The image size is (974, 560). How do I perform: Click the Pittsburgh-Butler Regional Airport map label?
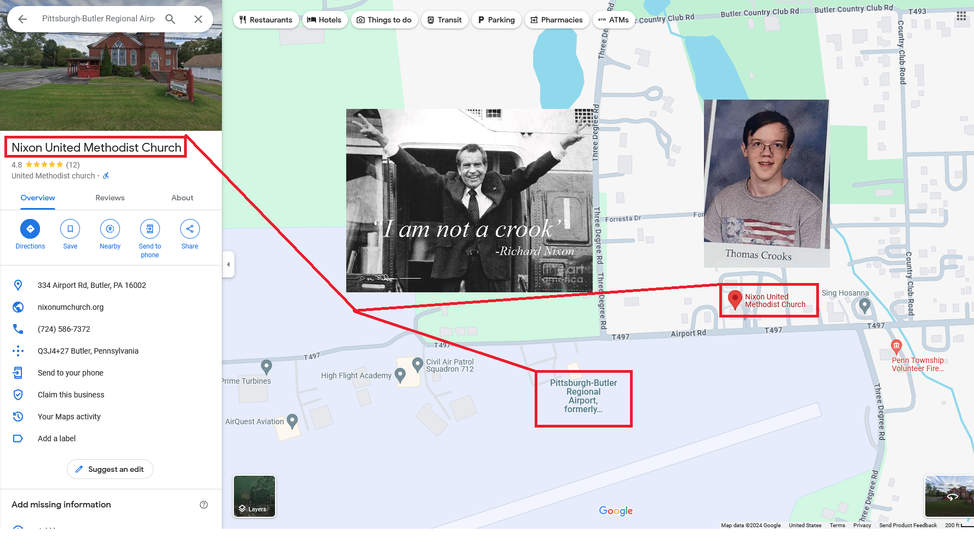pyautogui.click(x=583, y=396)
